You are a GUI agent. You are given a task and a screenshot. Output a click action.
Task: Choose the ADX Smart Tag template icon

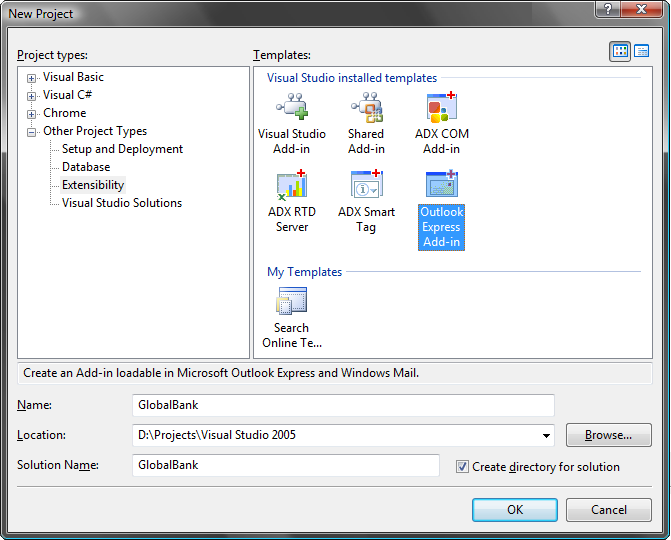click(367, 184)
